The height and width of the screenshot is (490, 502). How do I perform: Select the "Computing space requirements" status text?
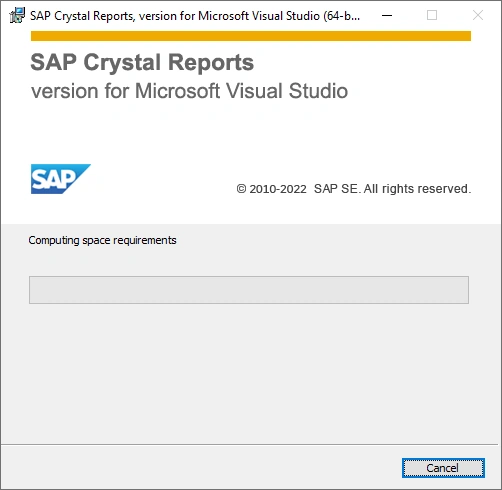pos(102,240)
